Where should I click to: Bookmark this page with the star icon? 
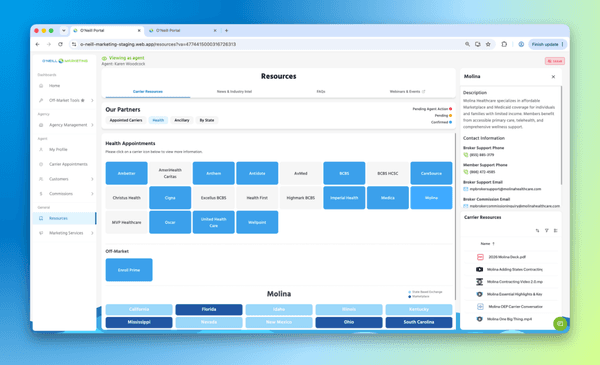tap(488, 44)
